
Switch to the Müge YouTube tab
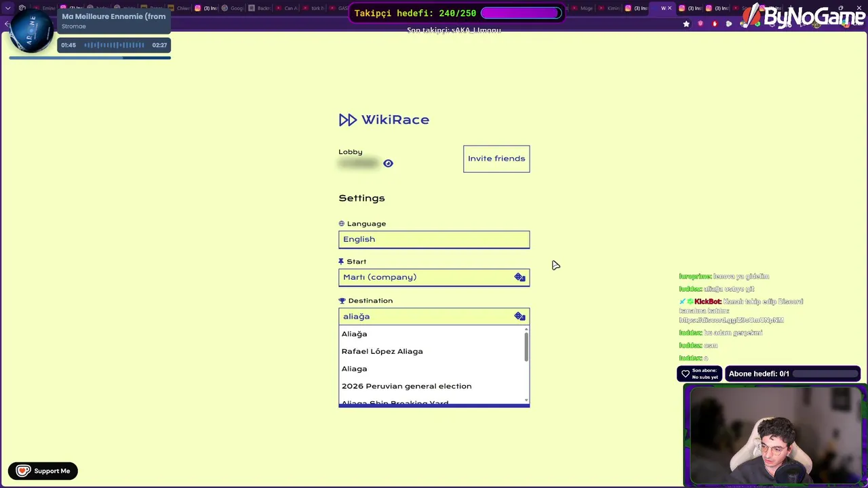[x=580, y=8]
